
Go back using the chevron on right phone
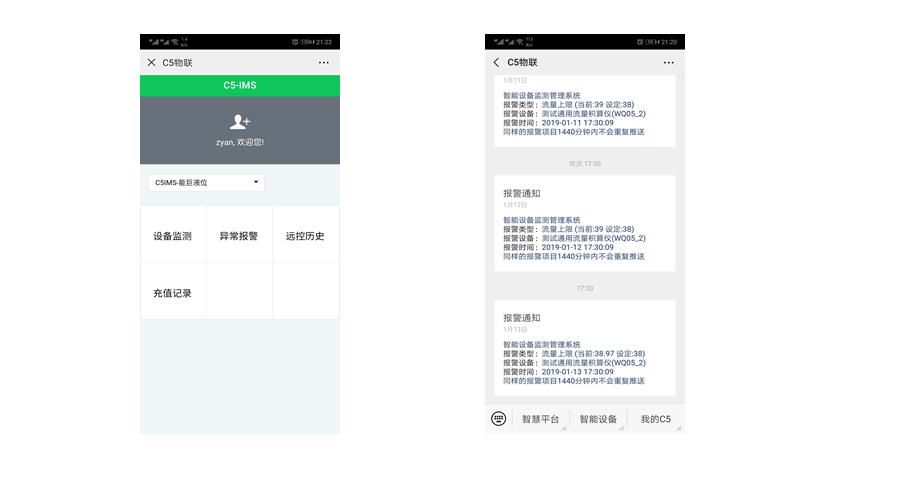[x=496, y=63]
